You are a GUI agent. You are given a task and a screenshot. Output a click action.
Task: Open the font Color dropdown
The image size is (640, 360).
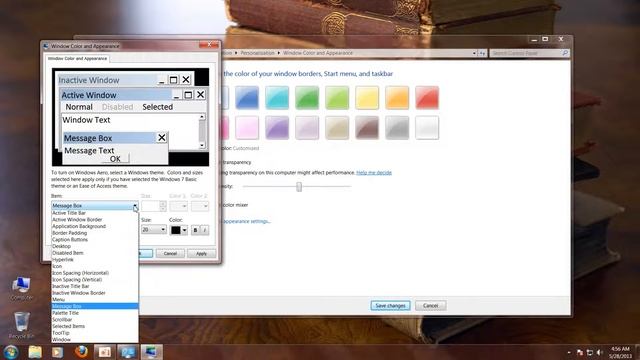coord(179,230)
